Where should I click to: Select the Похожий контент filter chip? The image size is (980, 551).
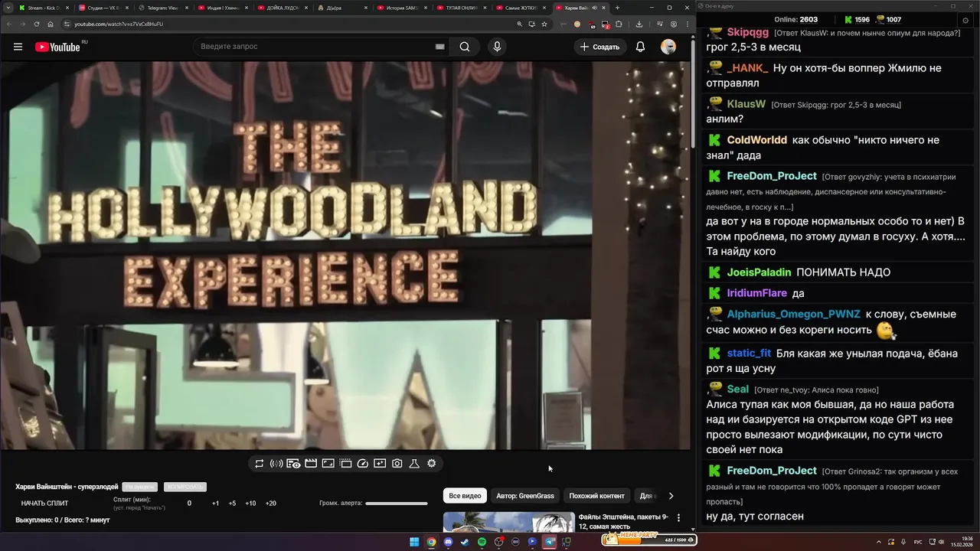[x=596, y=496]
